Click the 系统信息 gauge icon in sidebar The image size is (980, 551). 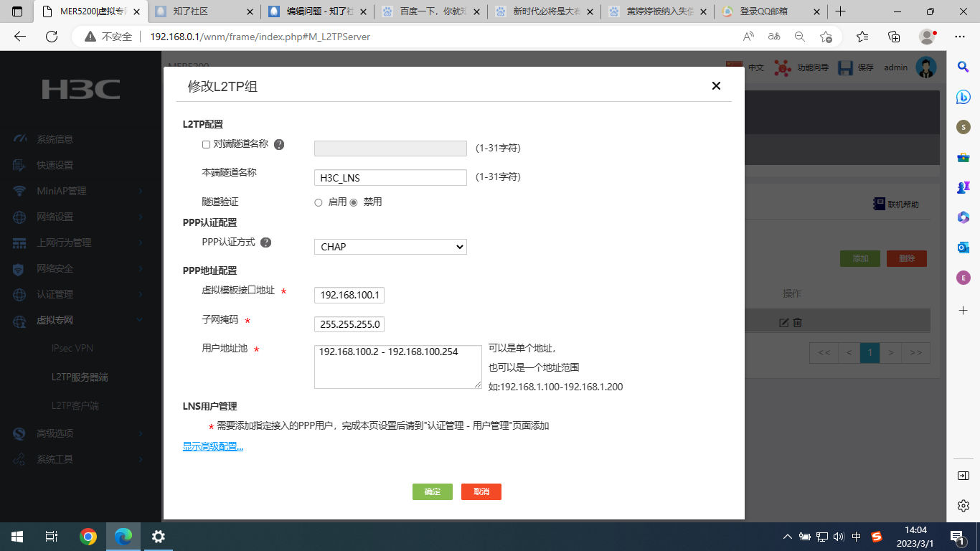[20, 139]
